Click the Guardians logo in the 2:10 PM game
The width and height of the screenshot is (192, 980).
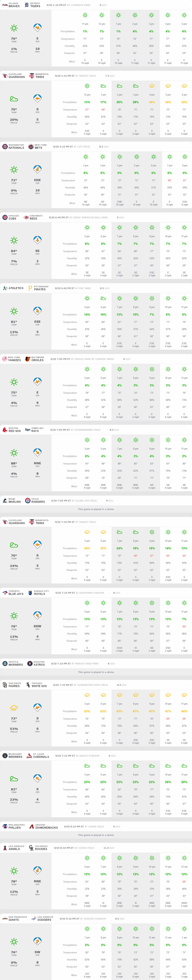pyautogui.click(x=5, y=76)
